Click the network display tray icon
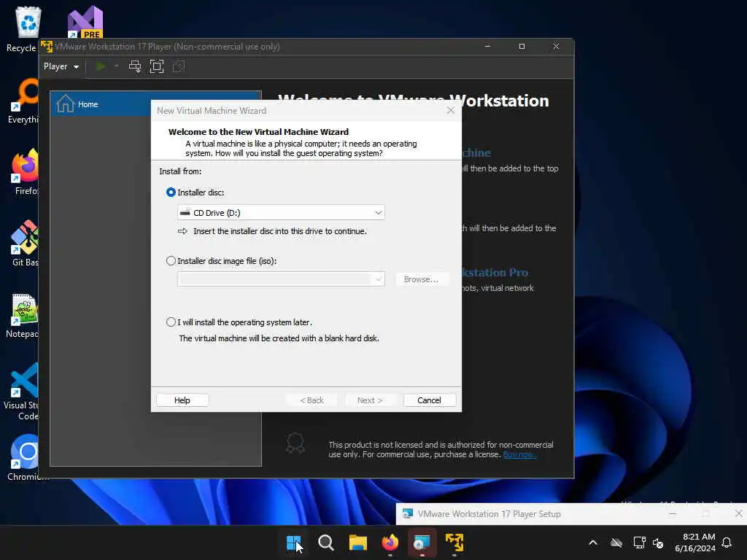The width and height of the screenshot is (747, 560). click(x=639, y=542)
